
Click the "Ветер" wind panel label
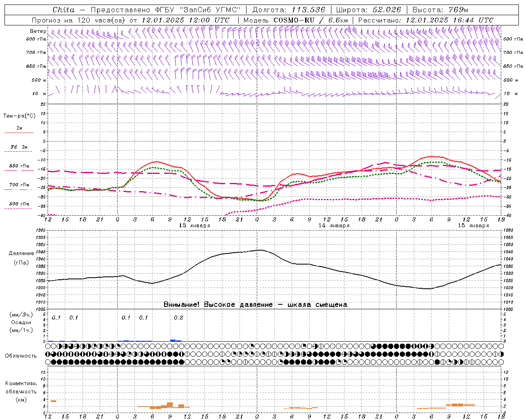(38, 31)
